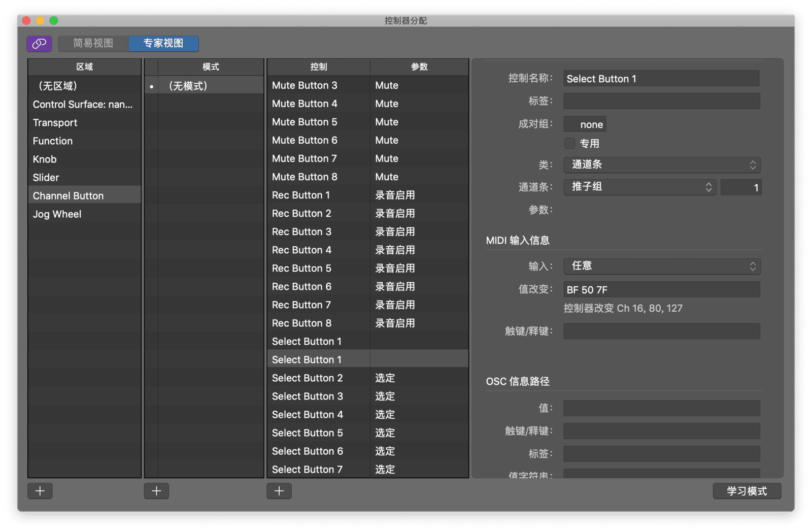
Task: Select the Function zone
Action: point(85,141)
